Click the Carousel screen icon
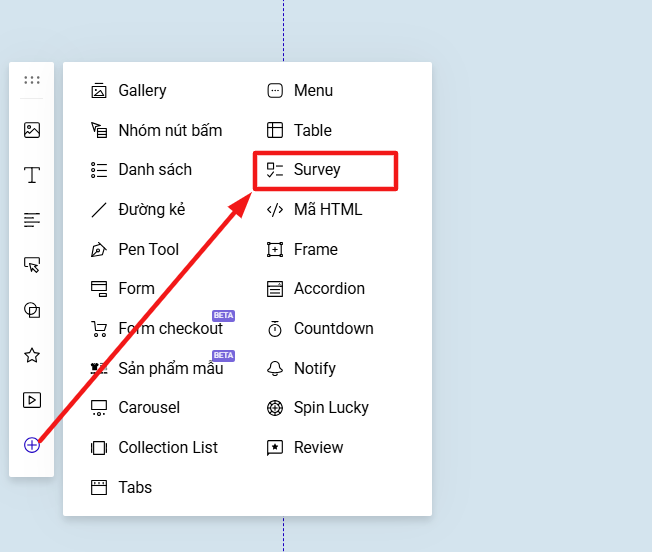 (x=99, y=408)
